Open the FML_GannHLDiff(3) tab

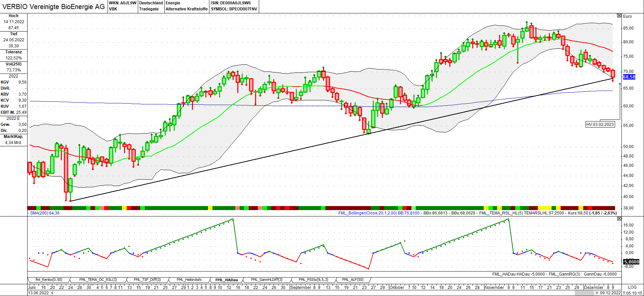point(267,280)
